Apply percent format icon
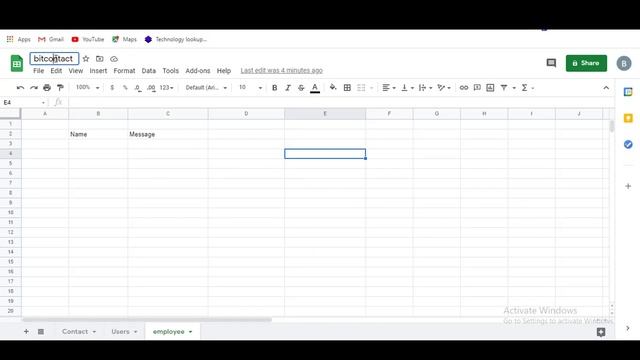 point(125,88)
